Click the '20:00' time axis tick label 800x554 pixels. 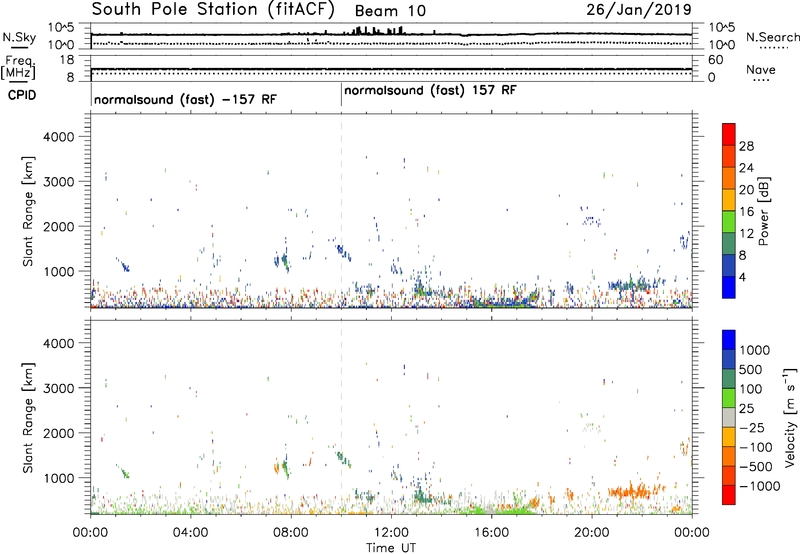click(592, 533)
